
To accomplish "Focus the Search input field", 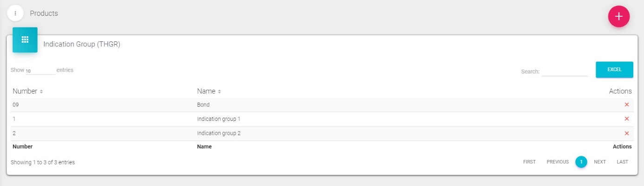I will [564, 71].
